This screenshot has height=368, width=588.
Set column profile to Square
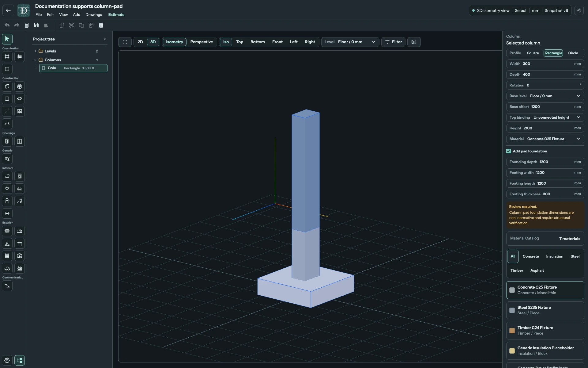(x=533, y=53)
